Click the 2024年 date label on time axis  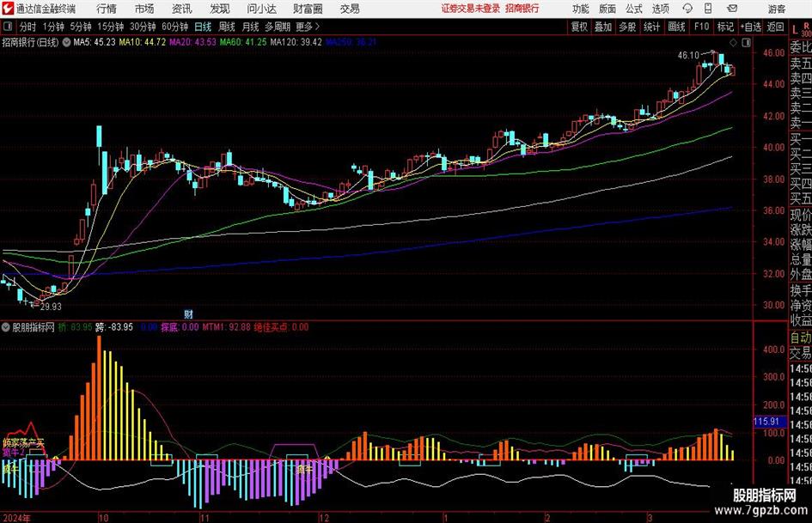[x=16, y=518]
